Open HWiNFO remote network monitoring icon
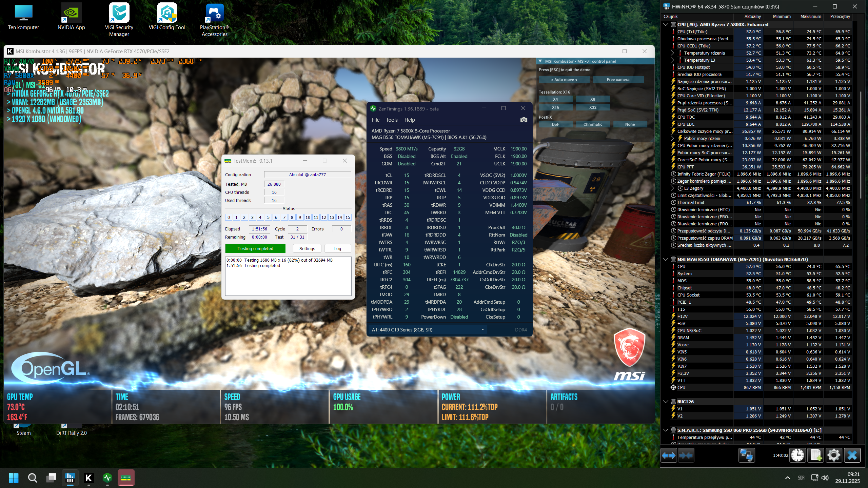868x488 pixels. 746,455
